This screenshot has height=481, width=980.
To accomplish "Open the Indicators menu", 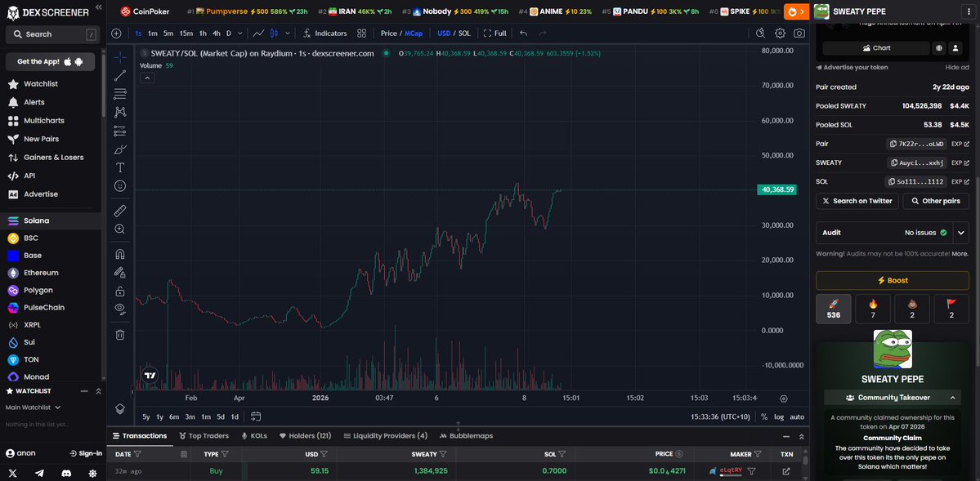I will (x=325, y=33).
